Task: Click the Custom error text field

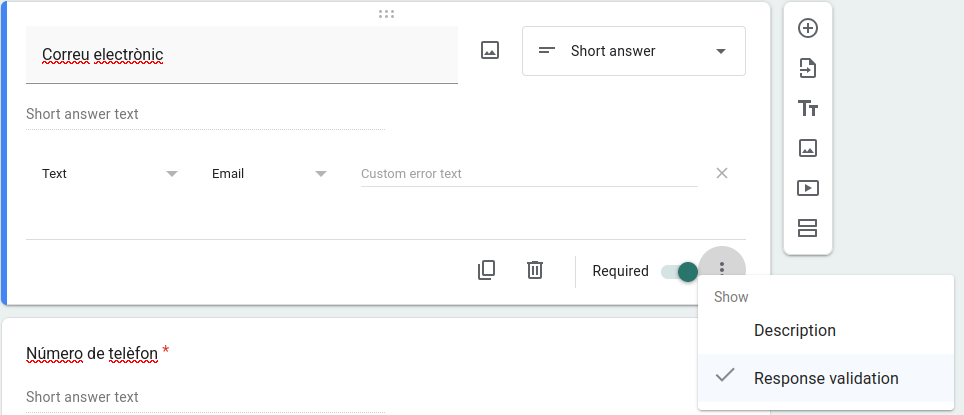Action: [528, 173]
